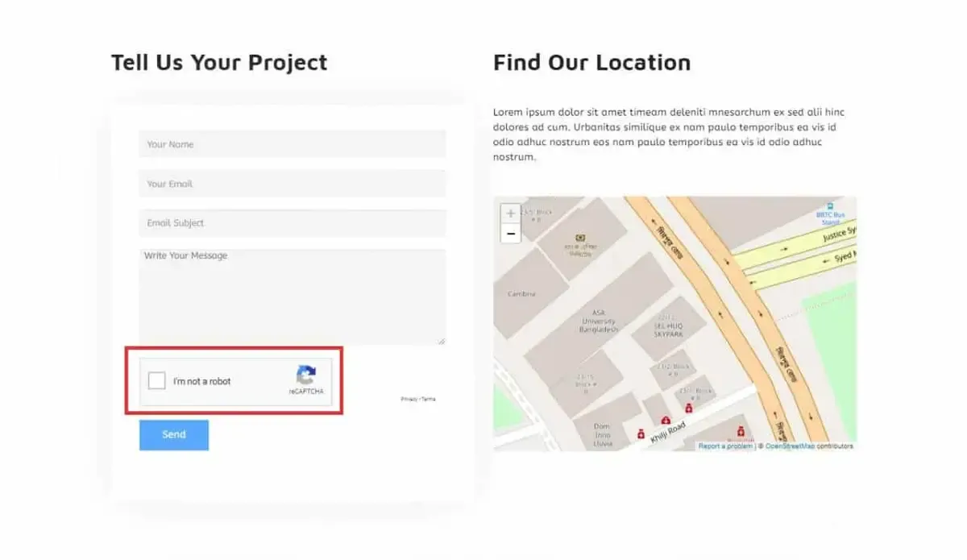Screen dimensions: 967x560
Task: Open the Privacy link below reCAPTCHA
Action: coord(409,399)
